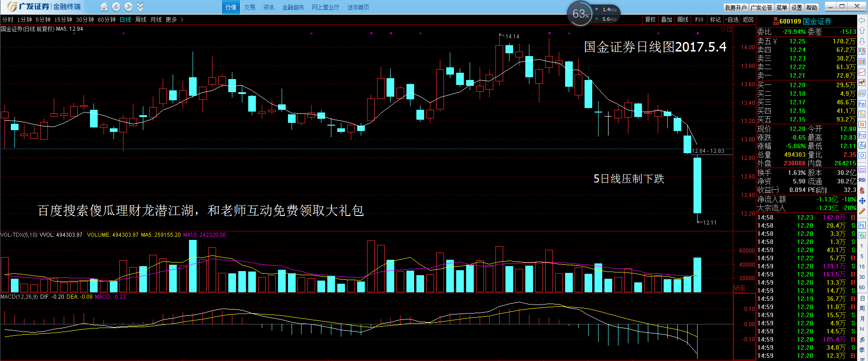
Task: Open the 复权 adjustment menu
Action: point(650,20)
